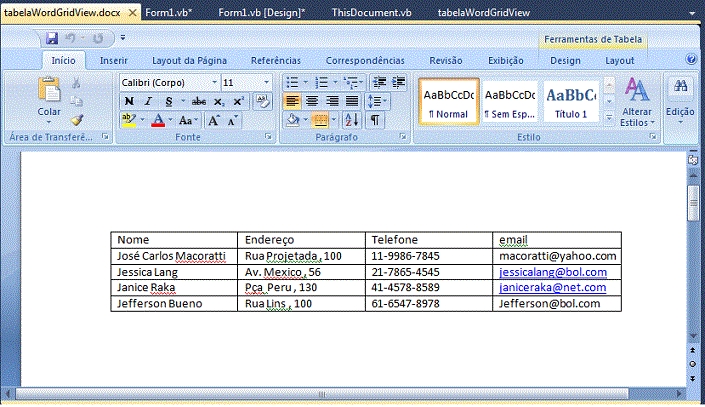Click the Undo icon in quick access toolbar
The width and height of the screenshot is (705, 407).
tap(71, 38)
